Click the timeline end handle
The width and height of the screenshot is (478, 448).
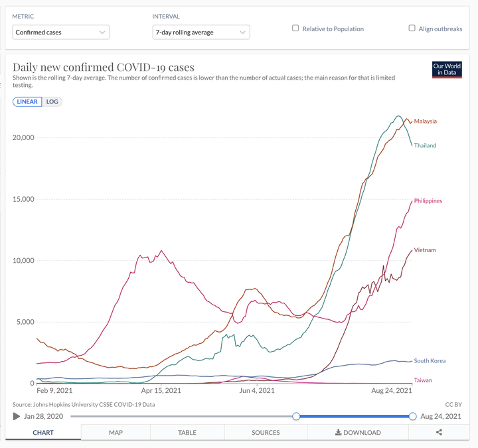(412, 416)
